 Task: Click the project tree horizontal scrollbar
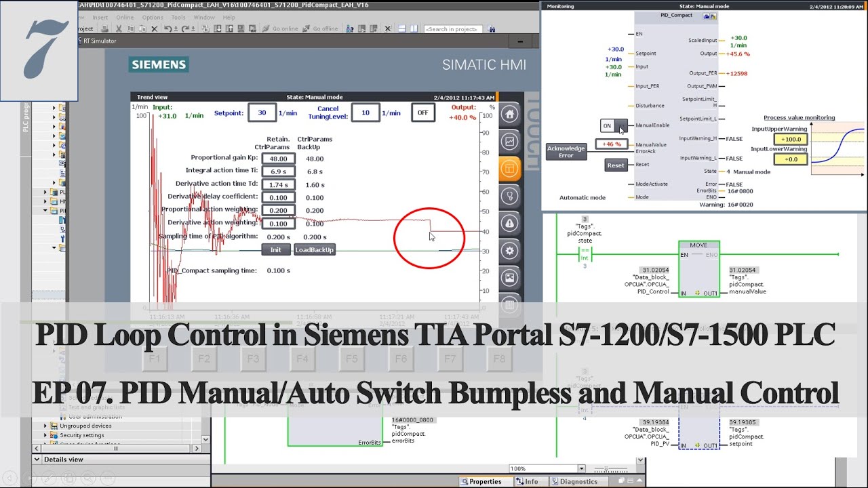click(x=115, y=448)
